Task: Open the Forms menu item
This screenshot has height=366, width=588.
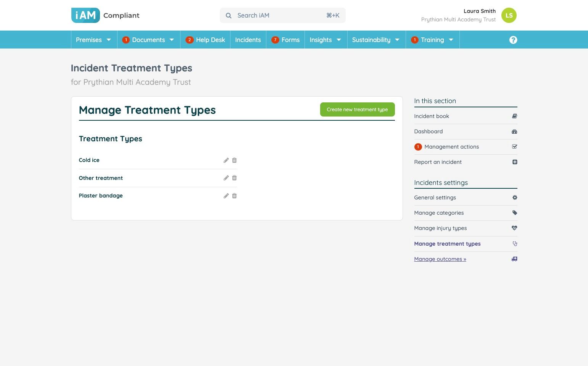Action: (x=285, y=40)
